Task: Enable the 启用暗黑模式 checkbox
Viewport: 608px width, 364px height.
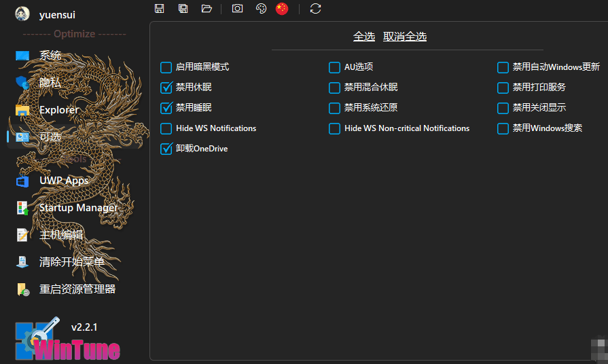Action: click(x=166, y=67)
